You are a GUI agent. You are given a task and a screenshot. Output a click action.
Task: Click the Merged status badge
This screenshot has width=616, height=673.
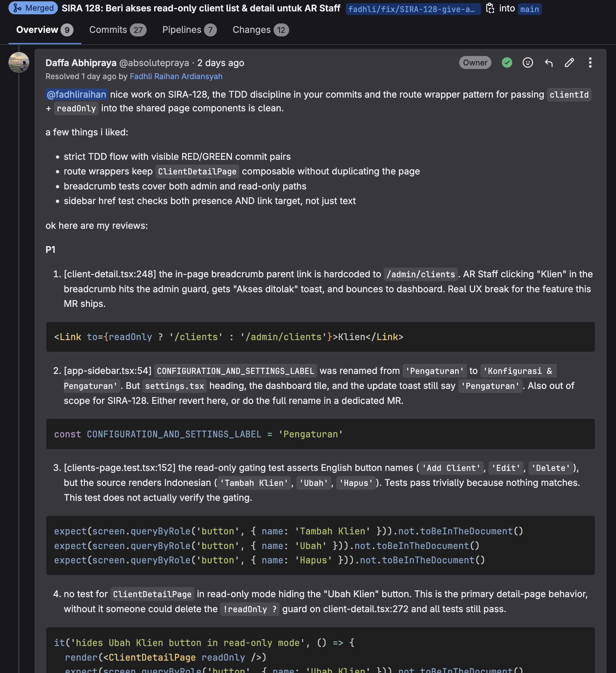tap(33, 8)
